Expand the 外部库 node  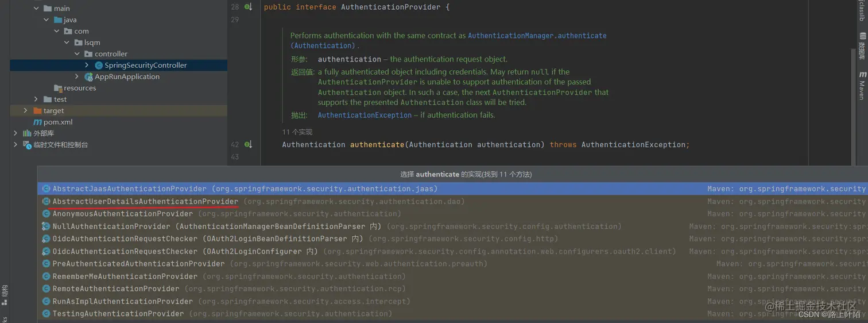pos(15,133)
